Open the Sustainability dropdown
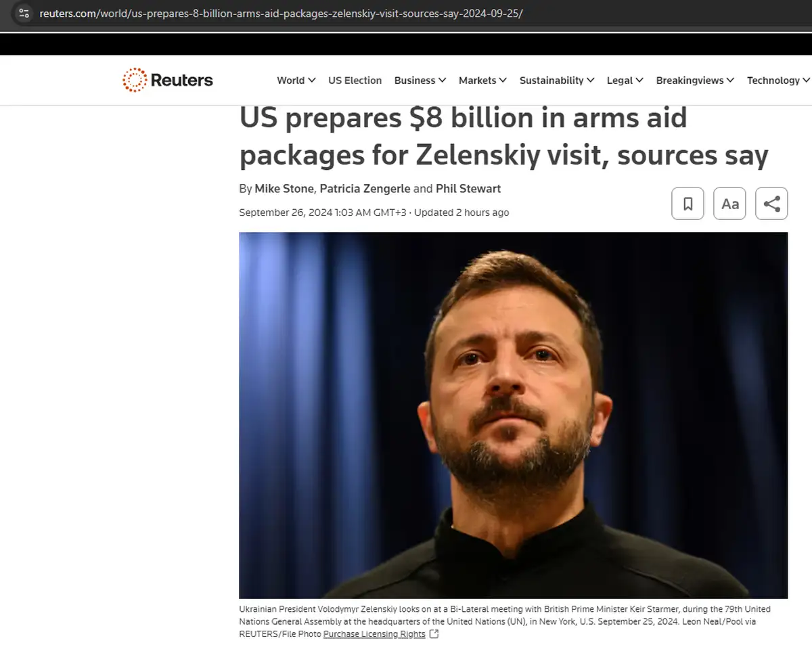Screen dimensions: 812x647 [x=557, y=80]
